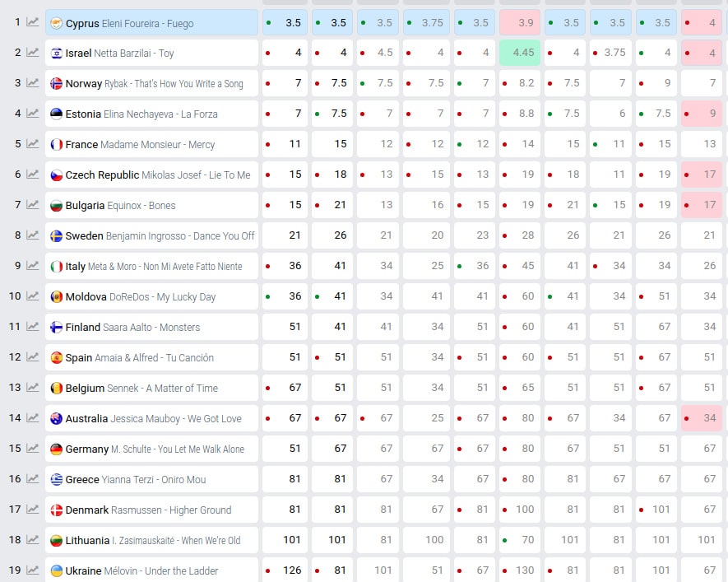The width and height of the screenshot is (728, 582).
Task: Click the Australia flag icon
Action: coord(56,419)
